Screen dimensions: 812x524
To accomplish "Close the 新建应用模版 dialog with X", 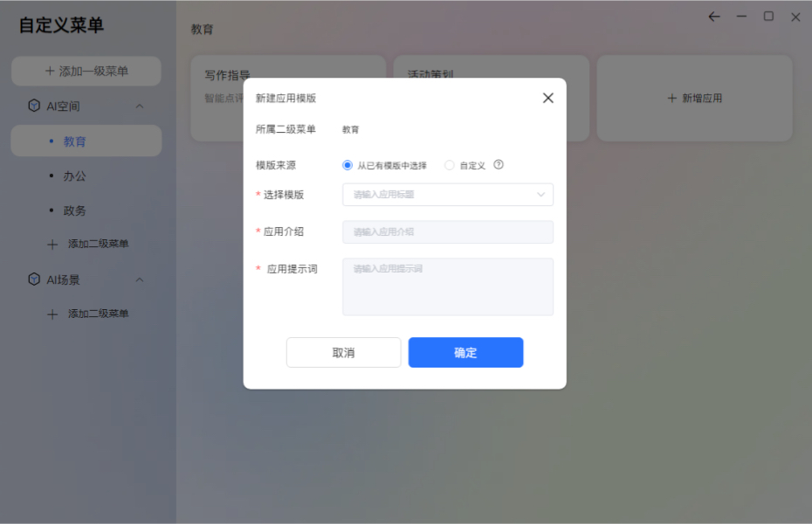I will [x=548, y=98].
